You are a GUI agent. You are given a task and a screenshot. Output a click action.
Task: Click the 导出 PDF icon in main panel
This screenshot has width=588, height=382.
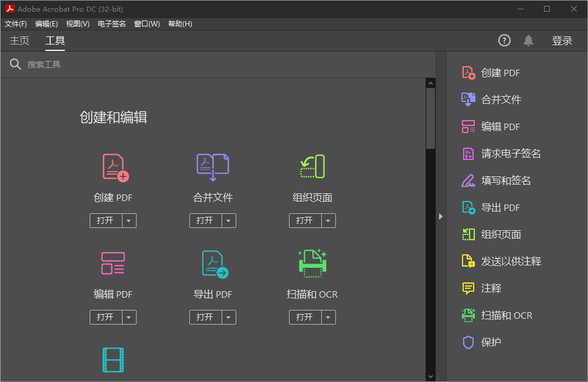214,264
